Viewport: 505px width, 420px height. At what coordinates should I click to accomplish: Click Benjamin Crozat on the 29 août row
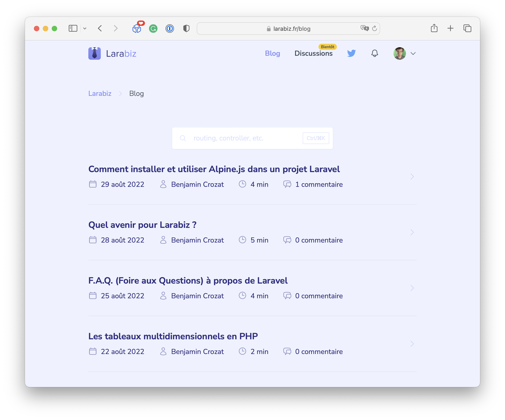[x=197, y=184]
